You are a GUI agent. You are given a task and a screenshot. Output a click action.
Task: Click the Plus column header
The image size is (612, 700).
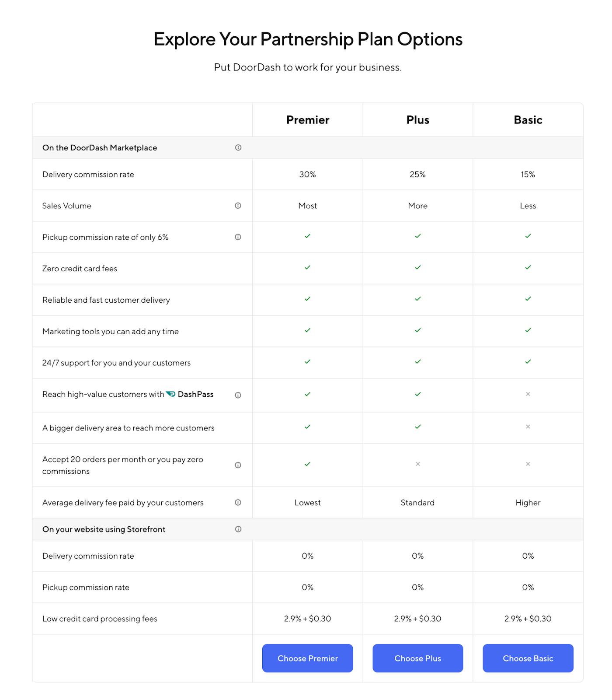(x=417, y=120)
